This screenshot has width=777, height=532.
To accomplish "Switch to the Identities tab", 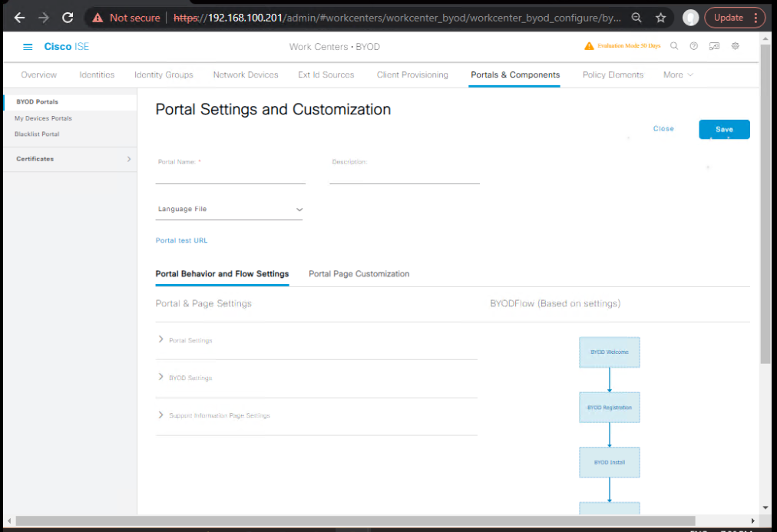I will tap(97, 74).
